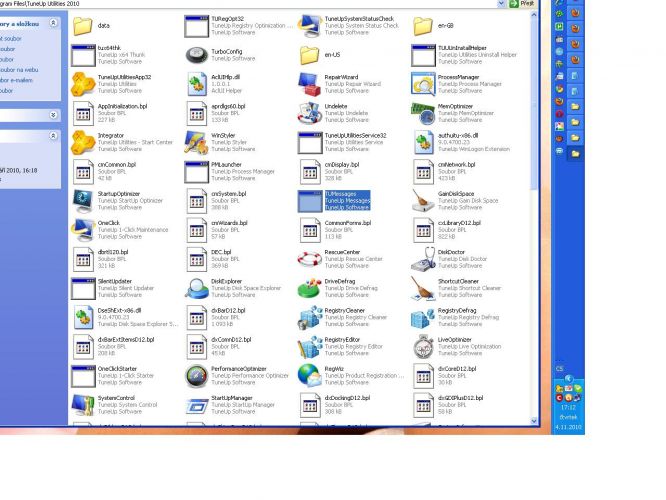Select the DiskExplorer magnifier icon
Viewport: 666px width, 500px height.
tap(196, 288)
